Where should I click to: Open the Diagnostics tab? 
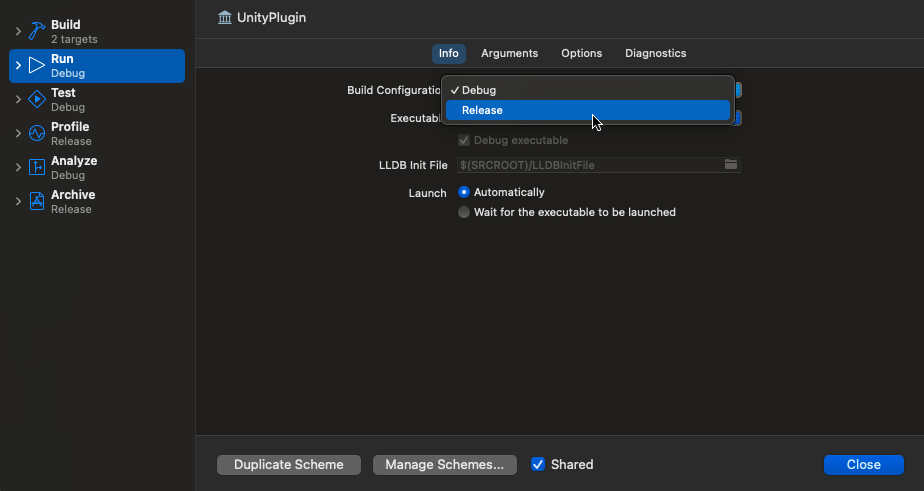(x=655, y=54)
